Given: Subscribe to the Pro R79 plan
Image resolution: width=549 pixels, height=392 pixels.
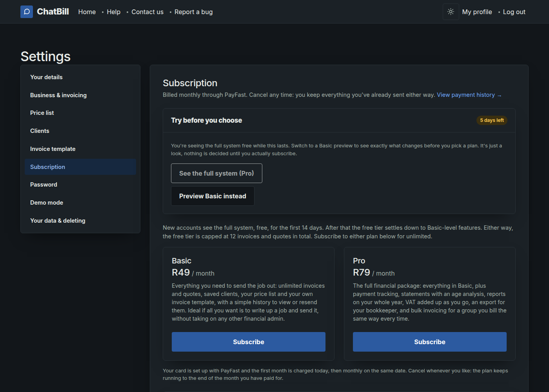Looking at the screenshot, I should (x=430, y=342).
